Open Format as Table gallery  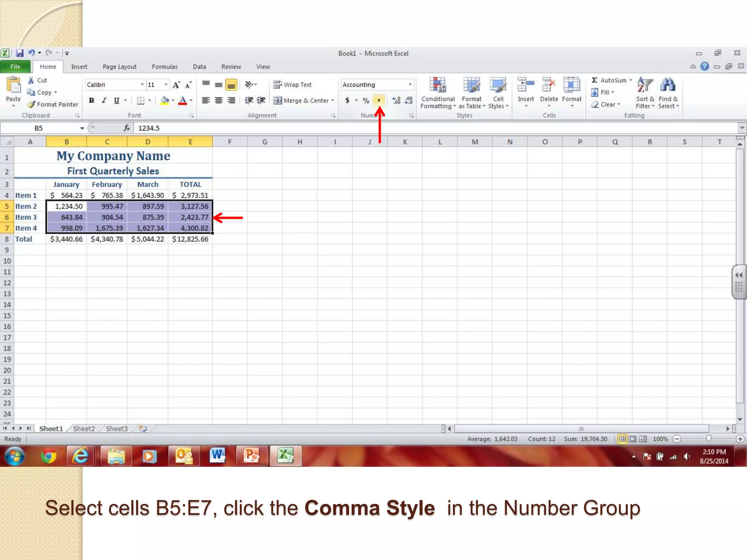point(472,93)
